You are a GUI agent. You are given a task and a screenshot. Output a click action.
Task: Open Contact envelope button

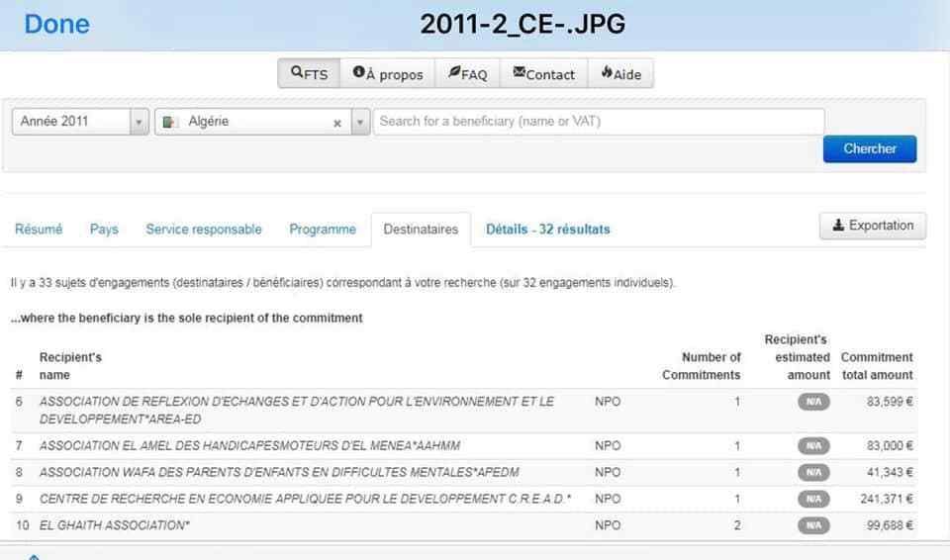[x=543, y=74]
